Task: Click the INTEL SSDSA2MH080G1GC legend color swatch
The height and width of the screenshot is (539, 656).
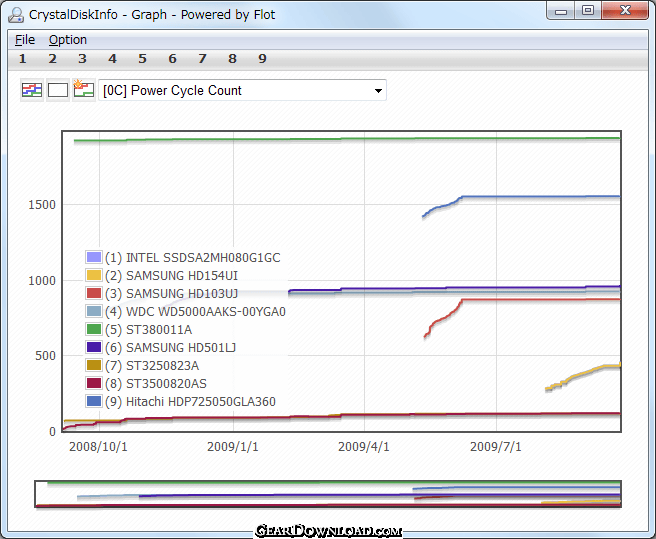Action: [x=94, y=257]
